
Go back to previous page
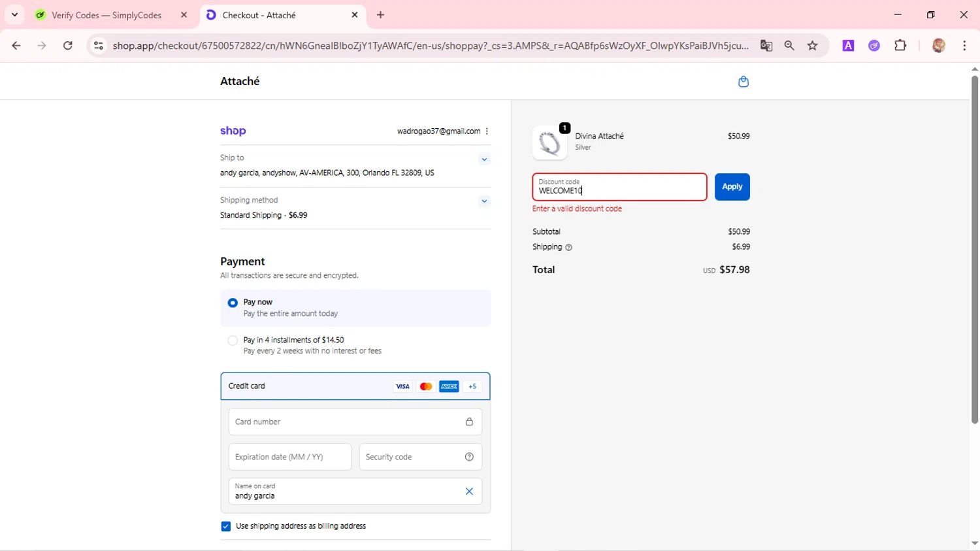click(x=16, y=46)
